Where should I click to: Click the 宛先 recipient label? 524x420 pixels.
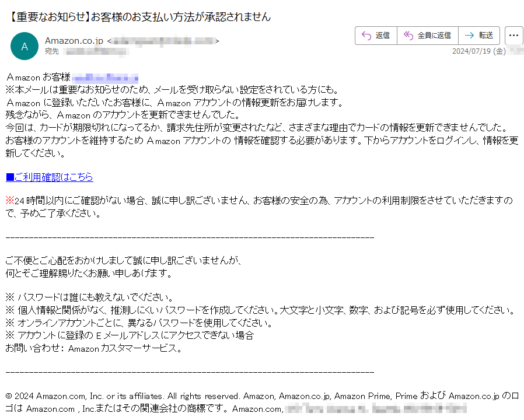(x=52, y=51)
